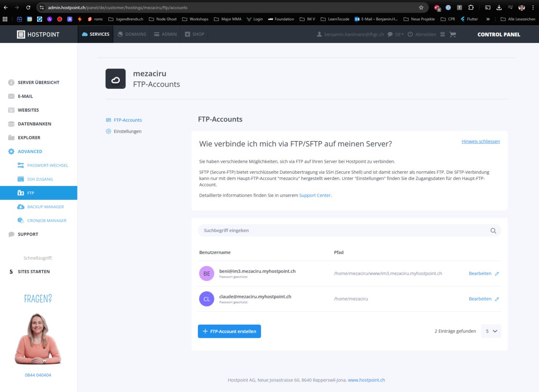Click the site info icon in address bar
This screenshot has height=392, width=539.
(41, 8)
